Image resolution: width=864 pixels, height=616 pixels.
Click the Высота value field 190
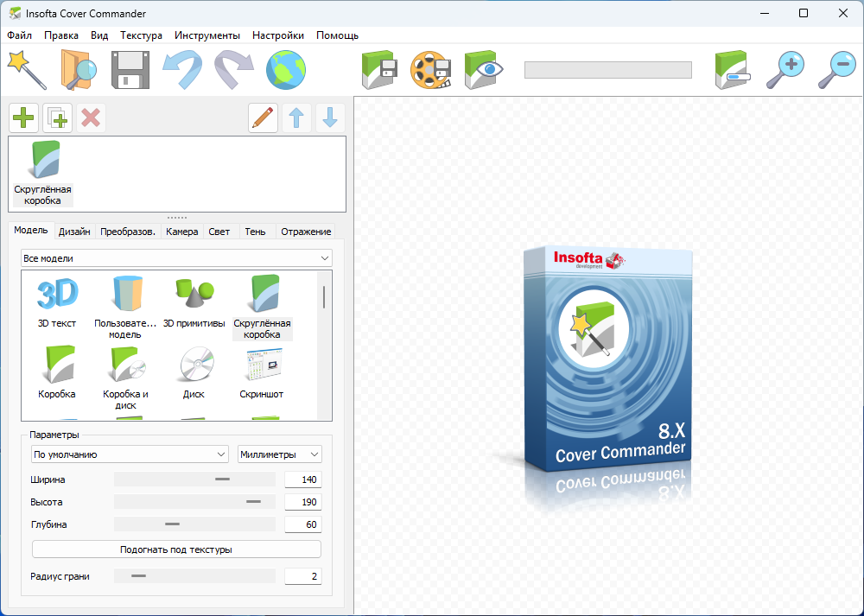[x=303, y=502]
